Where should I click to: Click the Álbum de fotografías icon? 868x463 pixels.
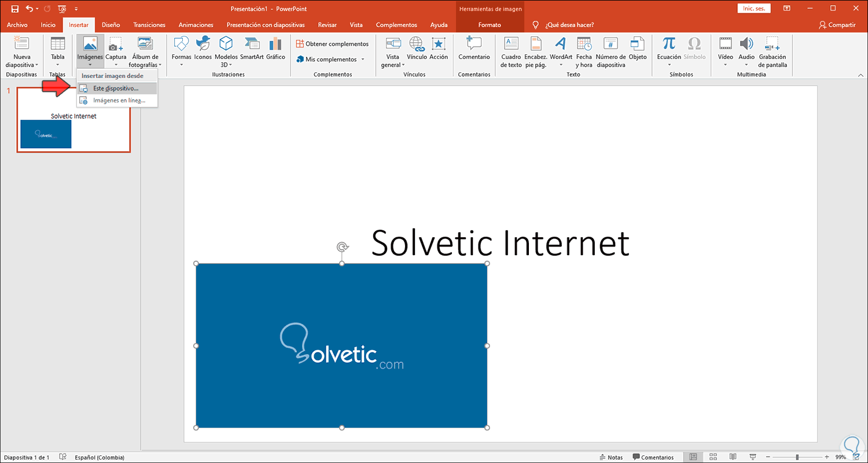click(145, 43)
